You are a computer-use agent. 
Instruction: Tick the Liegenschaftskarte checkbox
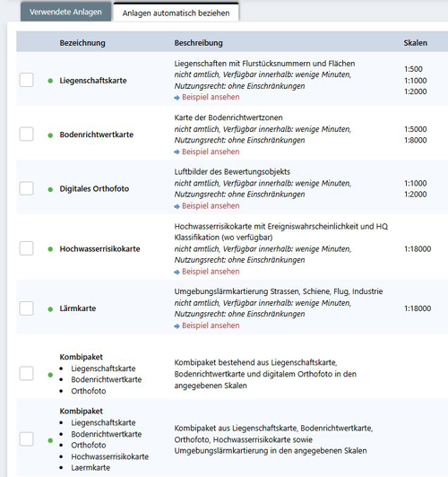click(27, 80)
